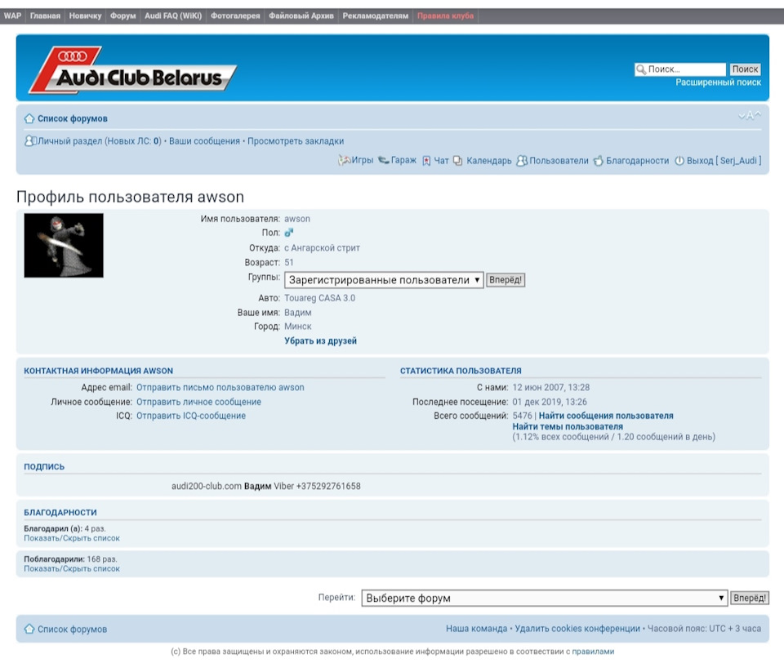784x672 pixels.
Task: Open footer Список форумов link
Action: (72, 629)
